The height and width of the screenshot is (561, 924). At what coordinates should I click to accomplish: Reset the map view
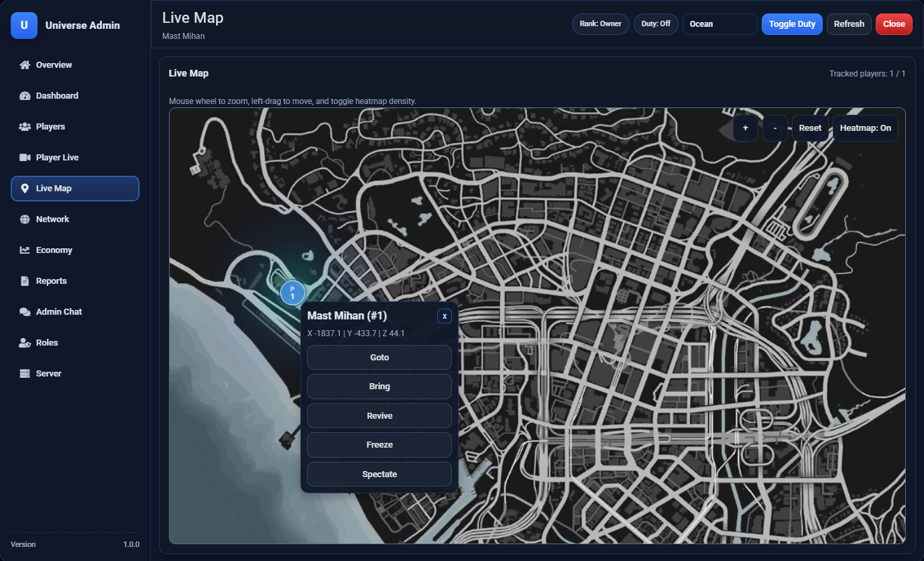click(x=810, y=128)
